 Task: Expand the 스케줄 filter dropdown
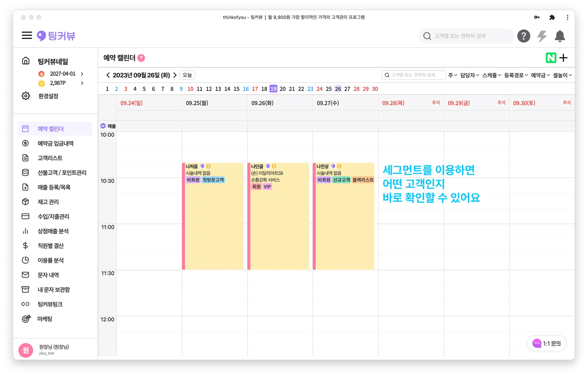tap(491, 75)
